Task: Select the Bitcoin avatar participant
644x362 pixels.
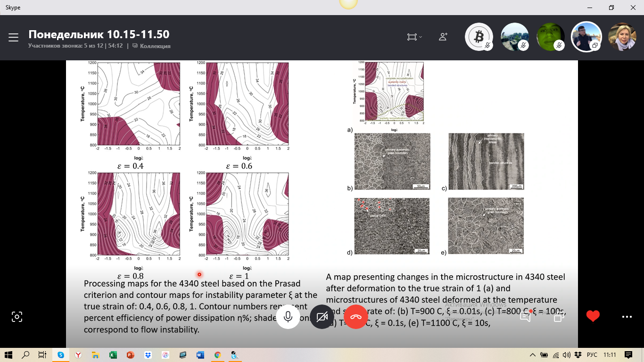Action: pos(479,37)
